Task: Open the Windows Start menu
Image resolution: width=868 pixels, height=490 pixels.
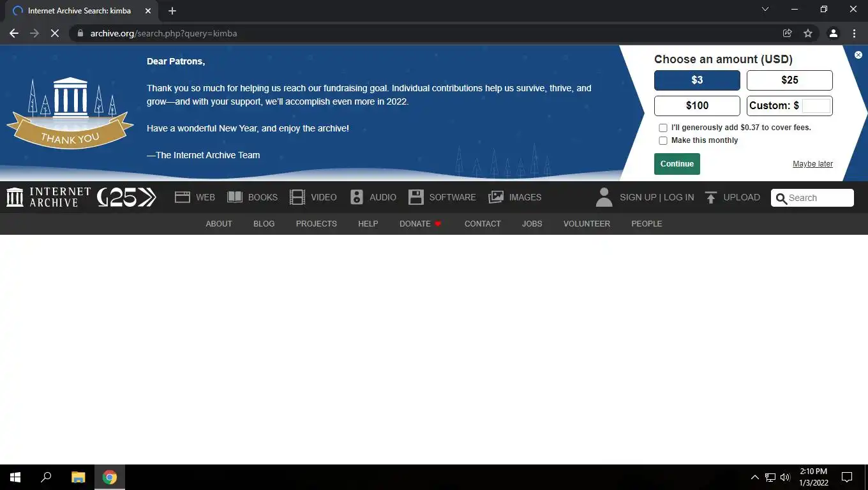Action: pos(15,477)
